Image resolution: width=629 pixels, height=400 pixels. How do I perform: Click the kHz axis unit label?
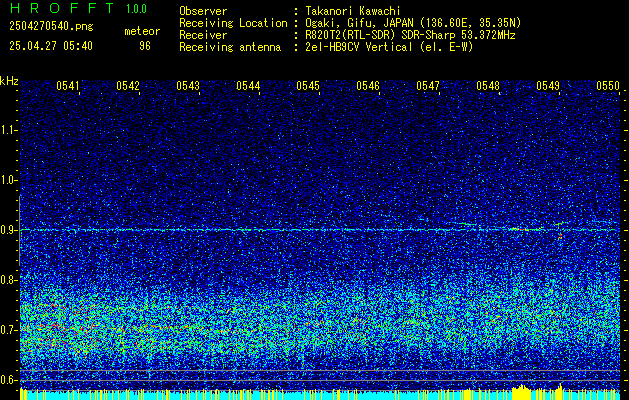(9, 81)
